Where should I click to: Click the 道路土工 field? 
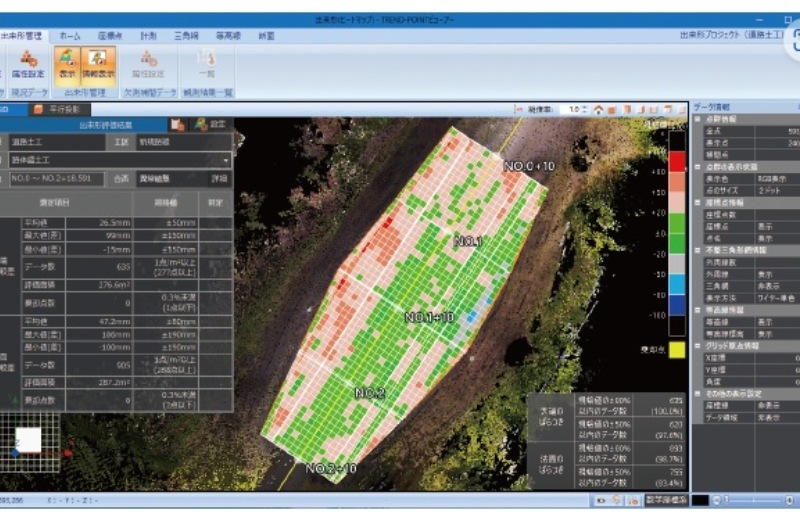click(x=56, y=142)
